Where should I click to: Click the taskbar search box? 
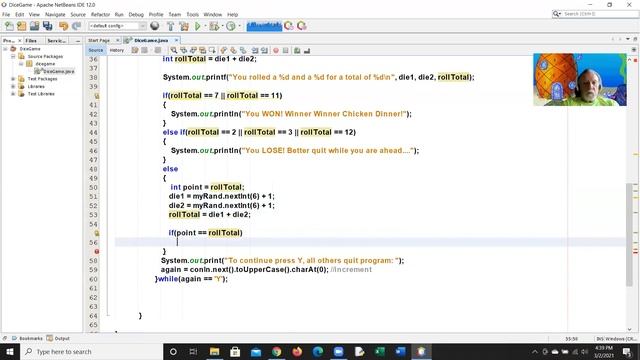pos(91,351)
